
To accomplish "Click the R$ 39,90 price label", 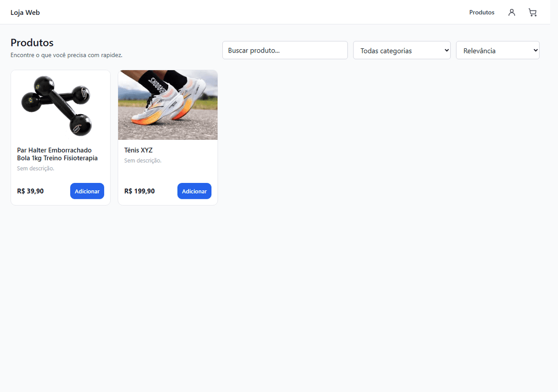I will click(30, 191).
